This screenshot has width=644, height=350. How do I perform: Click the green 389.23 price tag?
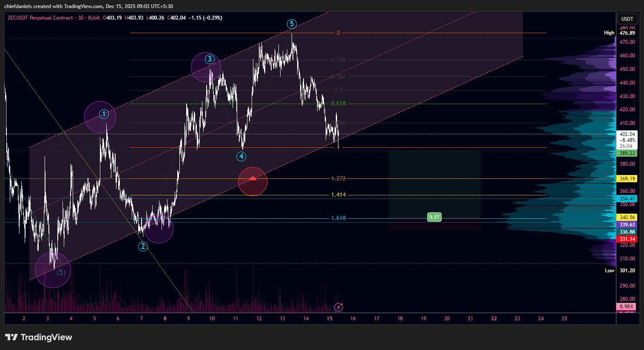pyautogui.click(x=627, y=153)
